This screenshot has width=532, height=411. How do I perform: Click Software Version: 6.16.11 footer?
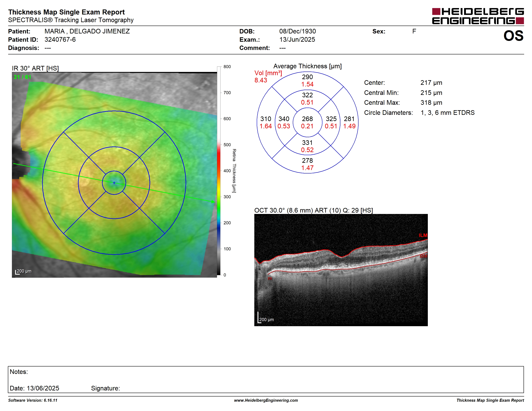[x=33, y=400]
